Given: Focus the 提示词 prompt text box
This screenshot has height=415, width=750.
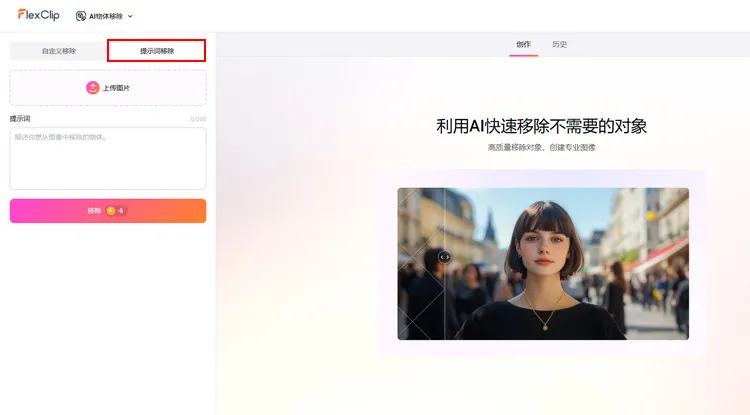Looking at the screenshot, I should pyautogui.click(x=108, y=158).
